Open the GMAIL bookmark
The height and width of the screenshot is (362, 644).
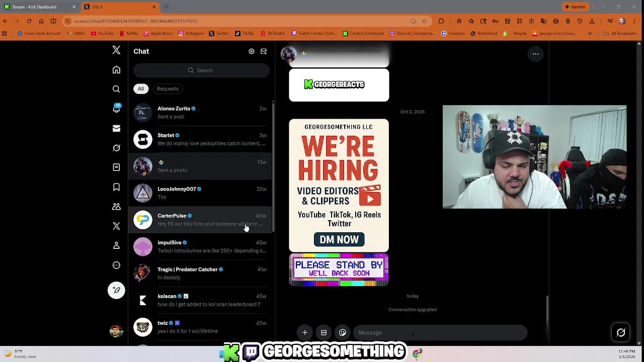(x=75, y=34)
